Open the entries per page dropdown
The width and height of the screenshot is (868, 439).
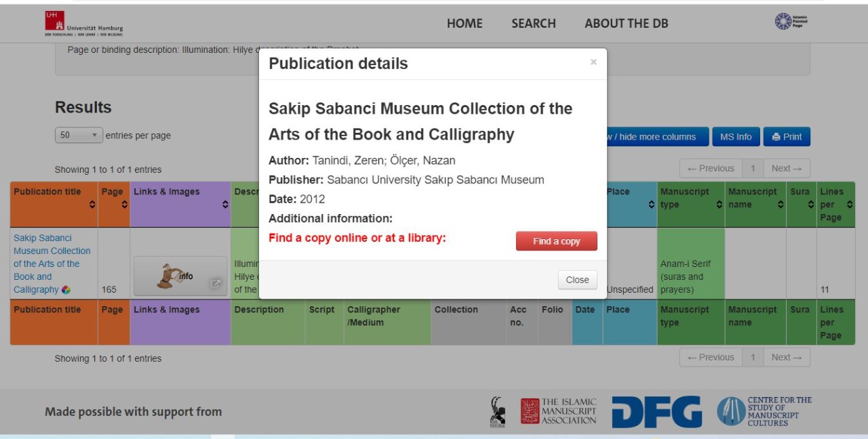[79, 135]
